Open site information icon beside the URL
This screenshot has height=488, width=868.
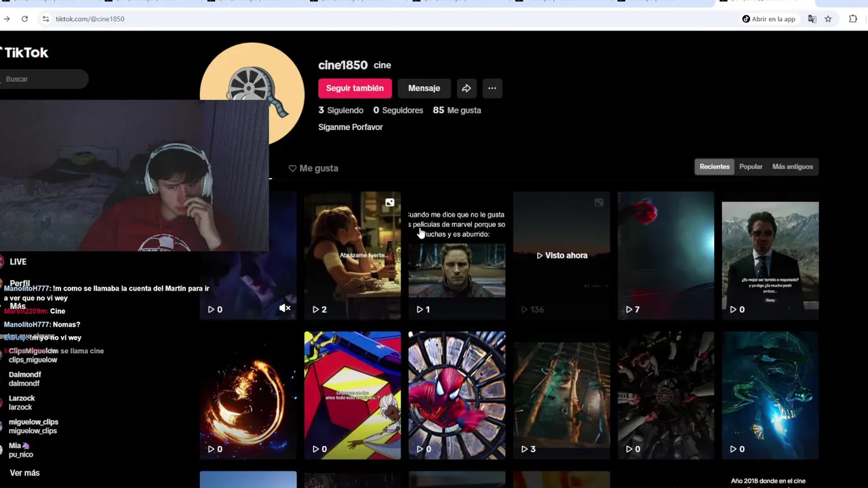45,19
